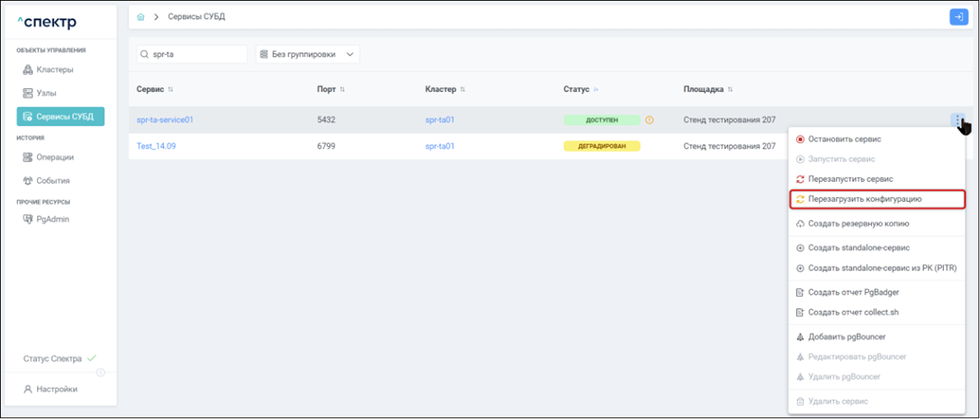
Task: Select Добавить pgBouncer from the menu
Action: (x=846, y=337)
